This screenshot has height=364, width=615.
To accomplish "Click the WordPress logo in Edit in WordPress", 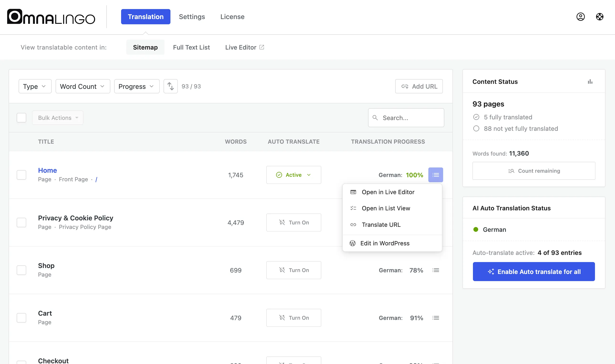I will coord(352,243).
